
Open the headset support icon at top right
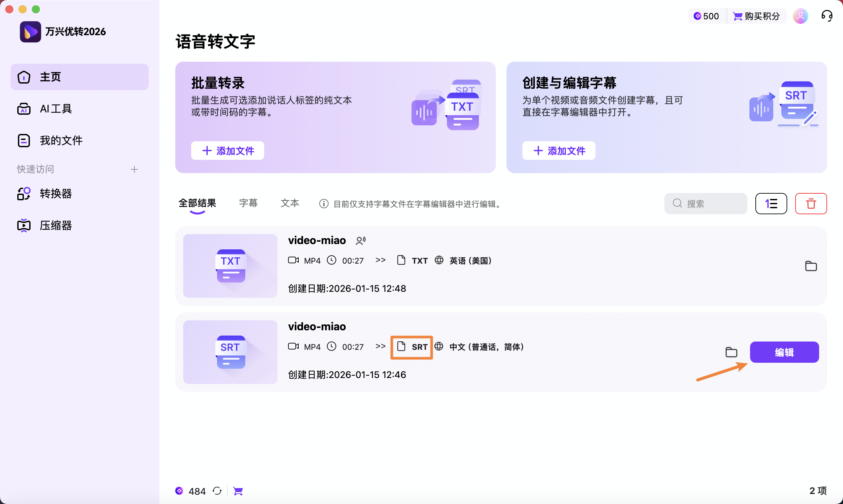827,16
